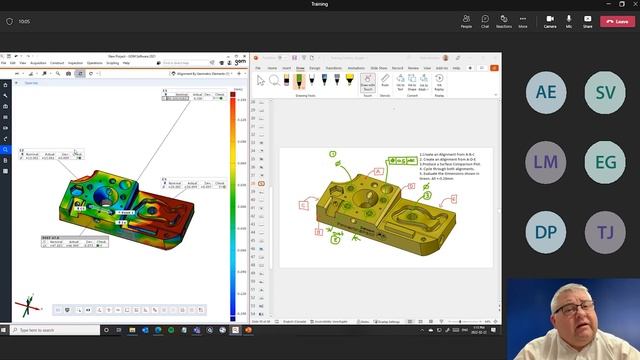Click the deviation color legend bar
Screen dimensions: 640x360
click(x=233, y=206)
